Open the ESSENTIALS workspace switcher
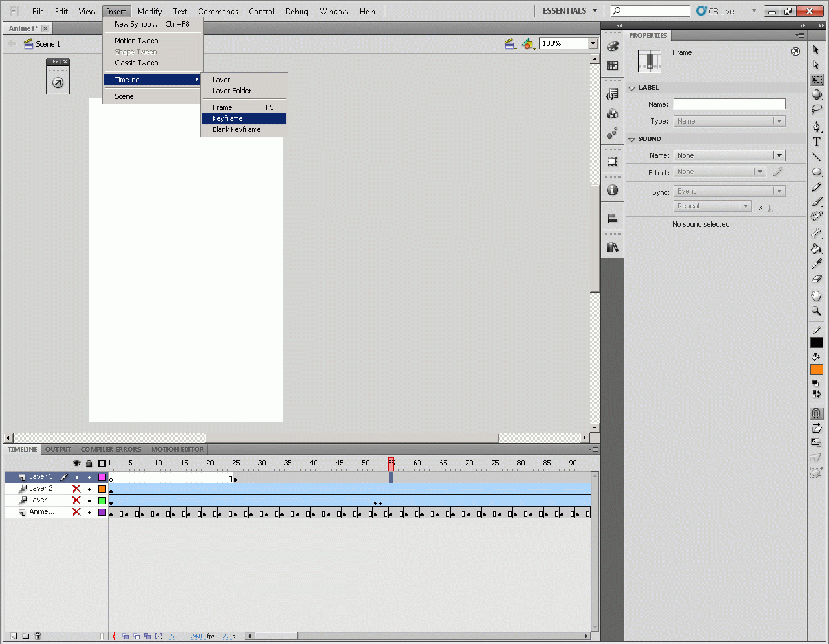This screenshot has height=644, width=829. click(570, 11)
